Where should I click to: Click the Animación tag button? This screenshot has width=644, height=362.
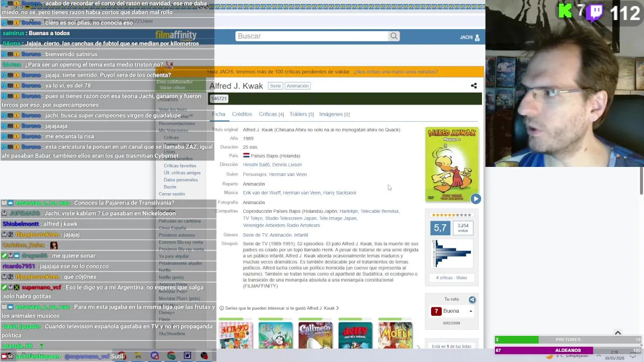(x=297, y=86)
